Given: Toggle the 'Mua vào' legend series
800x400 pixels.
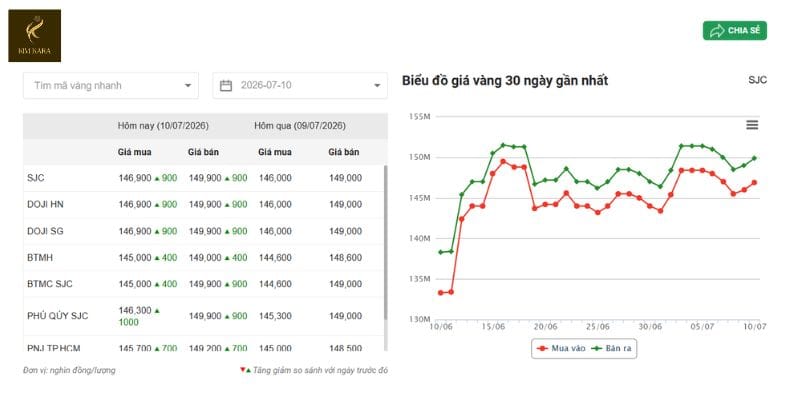Looking at the screenshot, I should [560, 348].
